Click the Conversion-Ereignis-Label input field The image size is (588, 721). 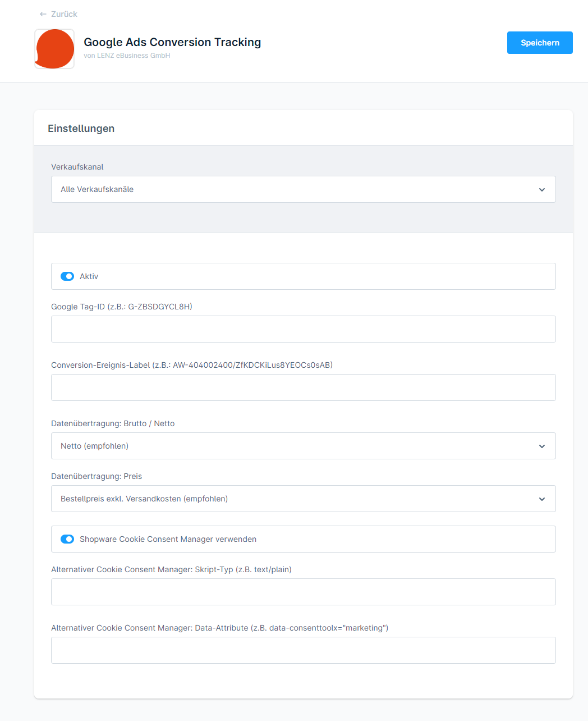coord(304,387)
